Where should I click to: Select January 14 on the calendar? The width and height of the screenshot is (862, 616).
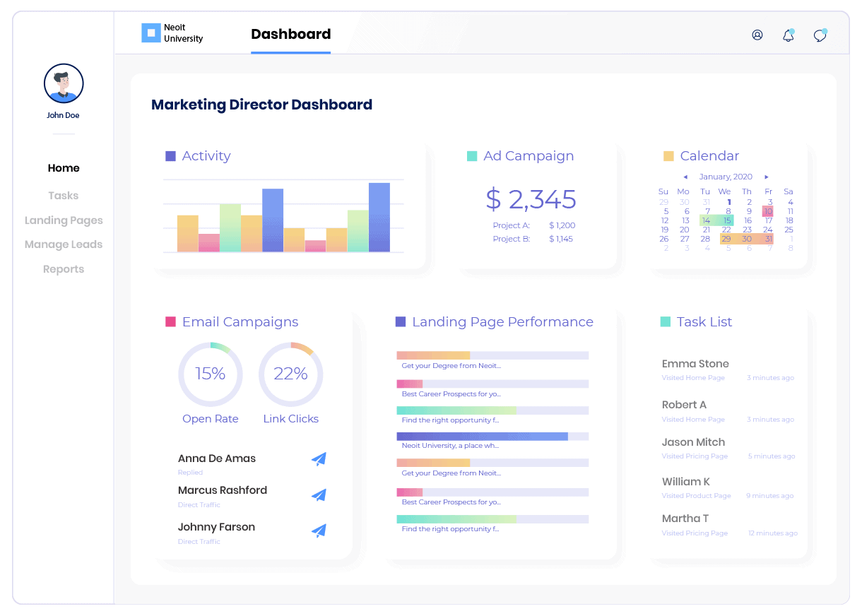point(706,220)
